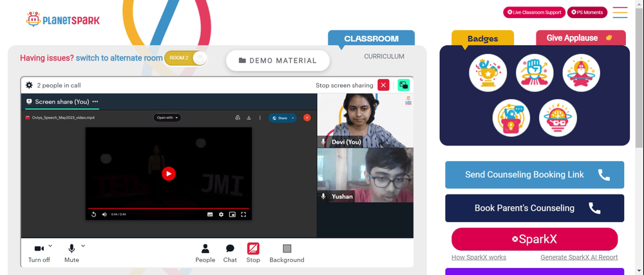Image resolution: width=644 pixels, height=275 pixels.
Task: Open the SparkX button
Action: pyautogui.click(x=535, y=240)
